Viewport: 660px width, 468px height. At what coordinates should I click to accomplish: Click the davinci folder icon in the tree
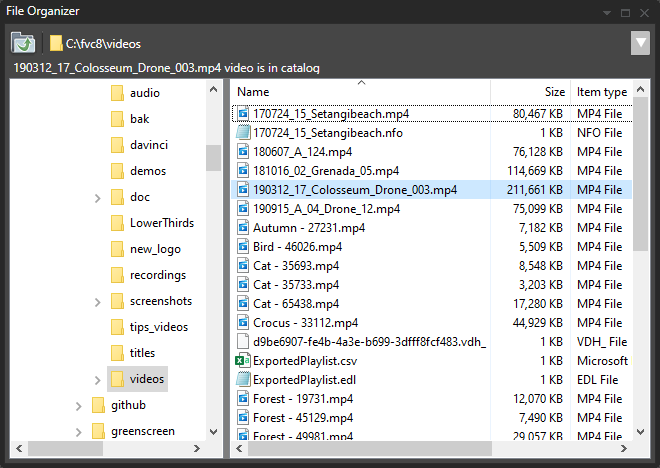pos(117,145)
